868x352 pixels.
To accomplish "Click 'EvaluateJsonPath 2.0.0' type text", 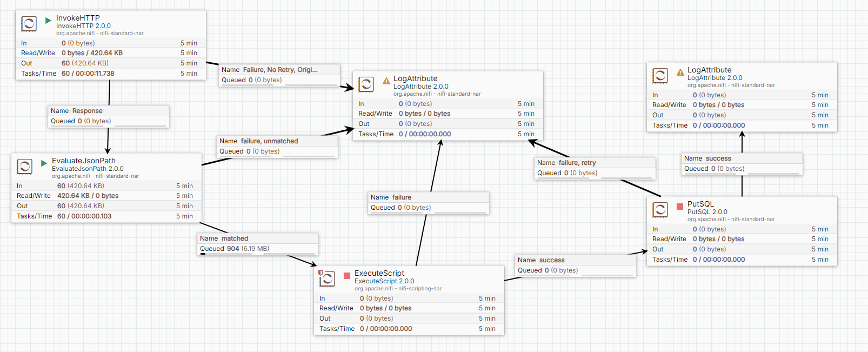I will coord(88,169).
